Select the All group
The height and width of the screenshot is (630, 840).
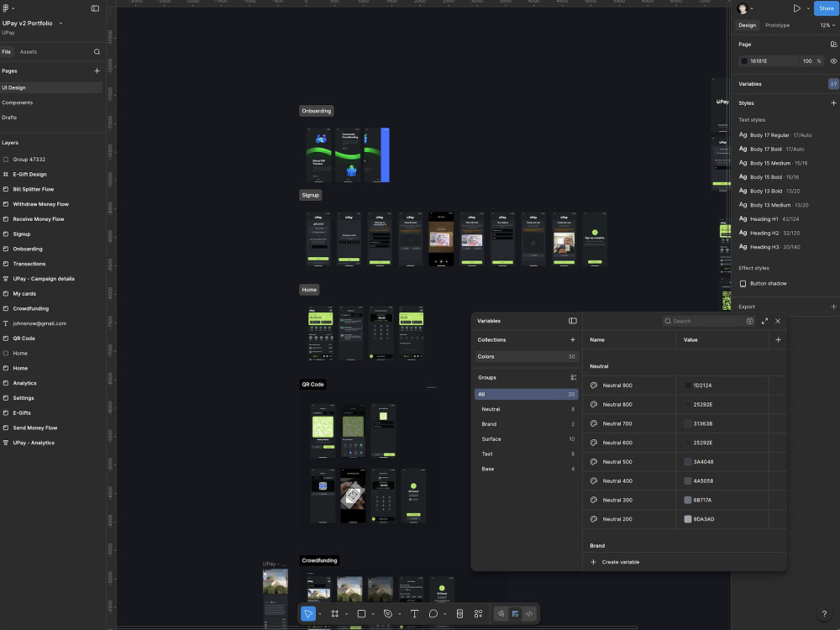tap(526, 394)
